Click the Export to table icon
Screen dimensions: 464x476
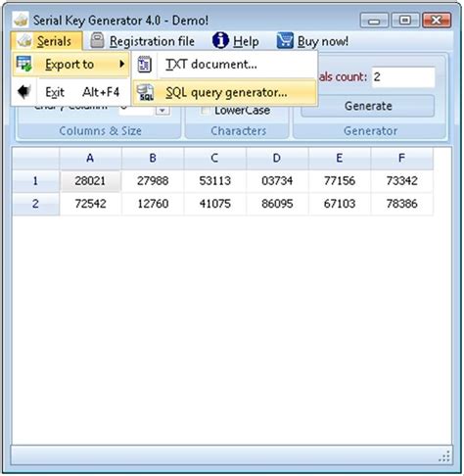click(24, 64)
